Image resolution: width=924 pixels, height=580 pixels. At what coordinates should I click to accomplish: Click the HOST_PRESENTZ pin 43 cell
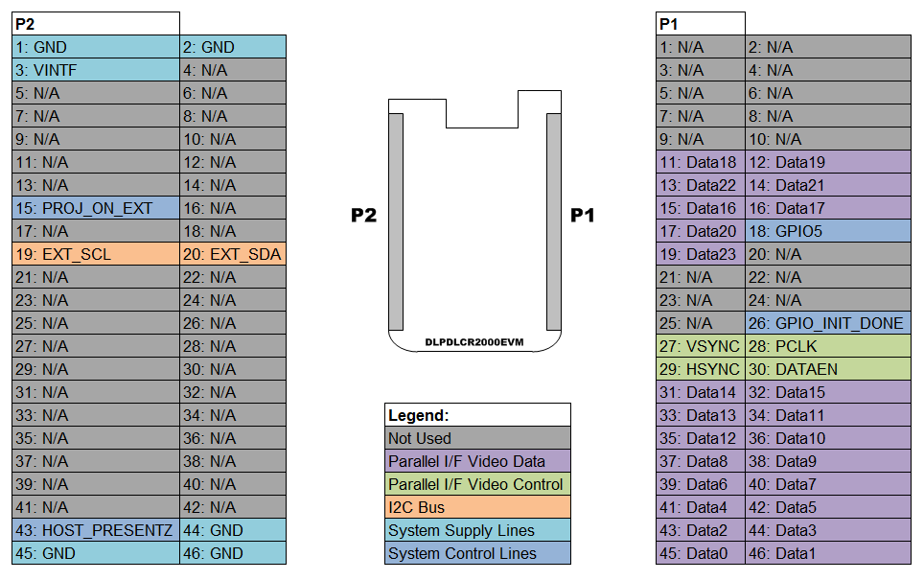(96, 530)
